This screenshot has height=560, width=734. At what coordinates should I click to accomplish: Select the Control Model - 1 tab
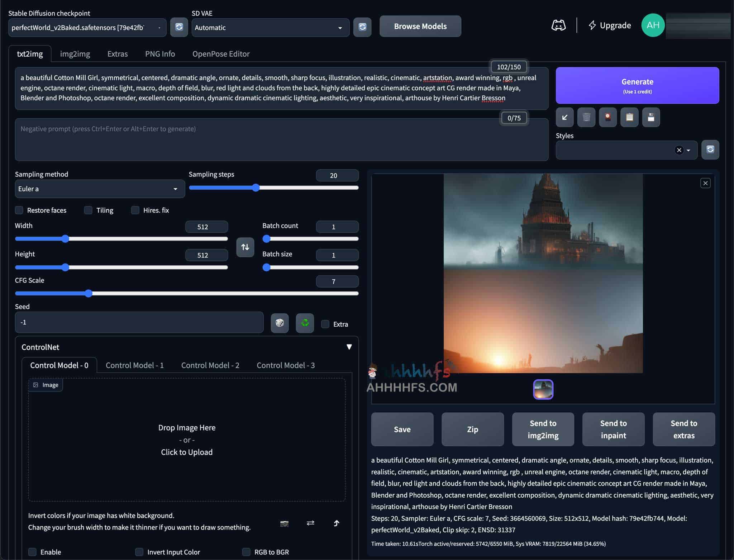coord(134,365)
